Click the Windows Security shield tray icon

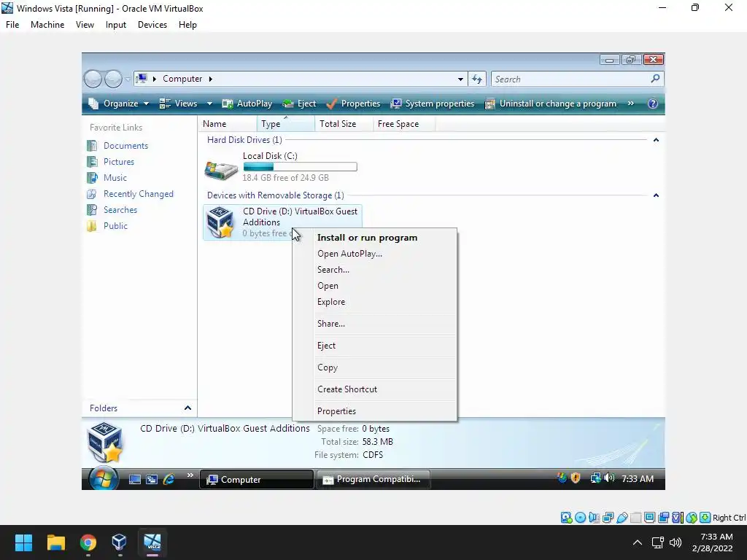(x=576, y=478)
